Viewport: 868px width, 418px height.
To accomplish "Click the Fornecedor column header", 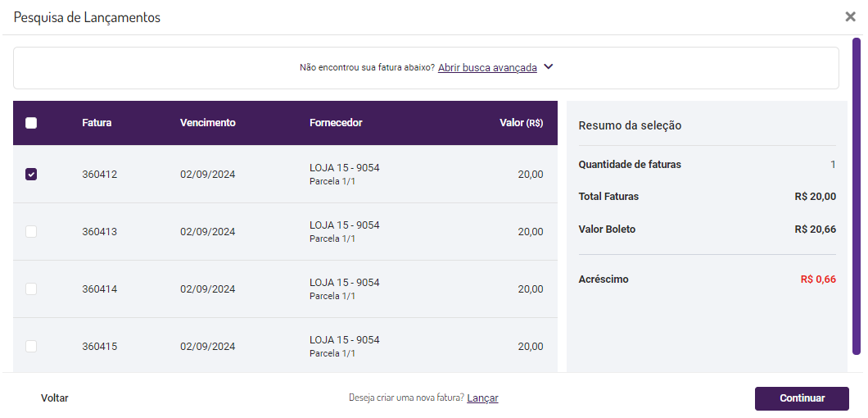I will pyautogui.click(x=336, y=123).
